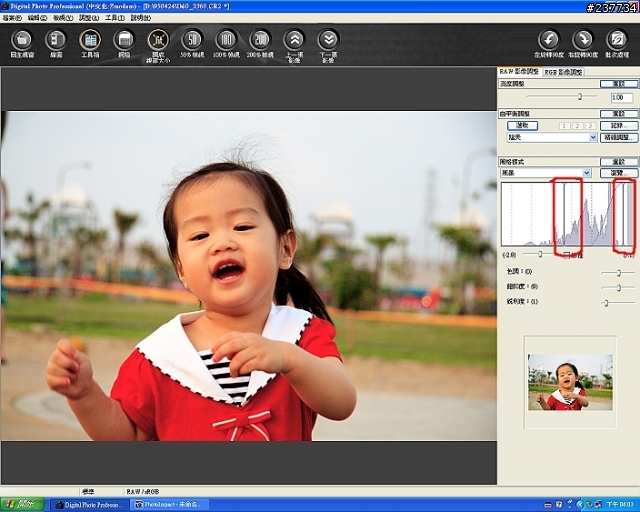Choose personal white balance preset 1

[x=564, y=126]
